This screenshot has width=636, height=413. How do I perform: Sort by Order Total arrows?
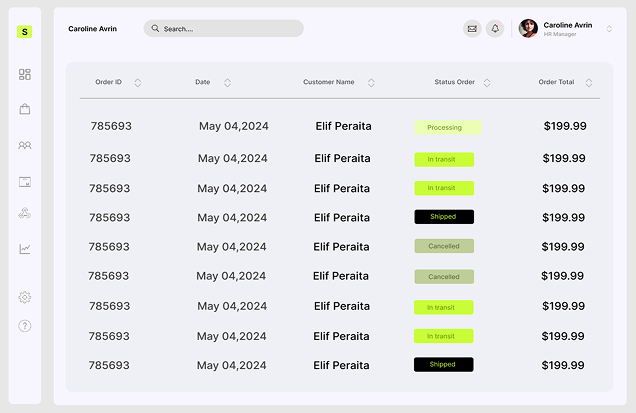coord(590,82)
